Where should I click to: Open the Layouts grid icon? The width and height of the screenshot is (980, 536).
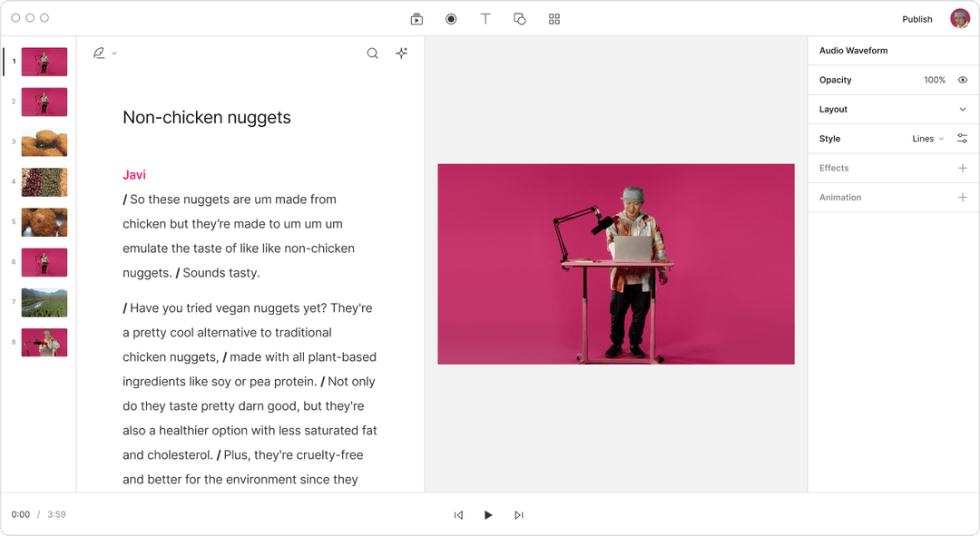554,18
